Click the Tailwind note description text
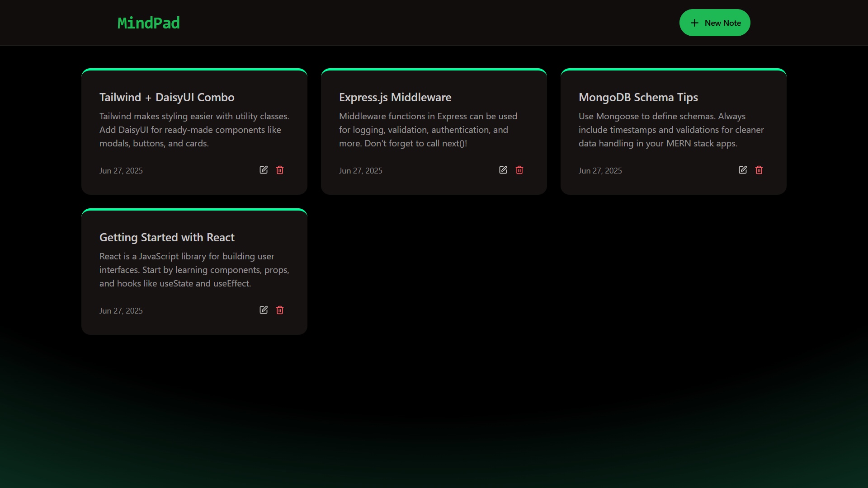The image size is (868, 488). pyautogui.click(x=194, y=130)
